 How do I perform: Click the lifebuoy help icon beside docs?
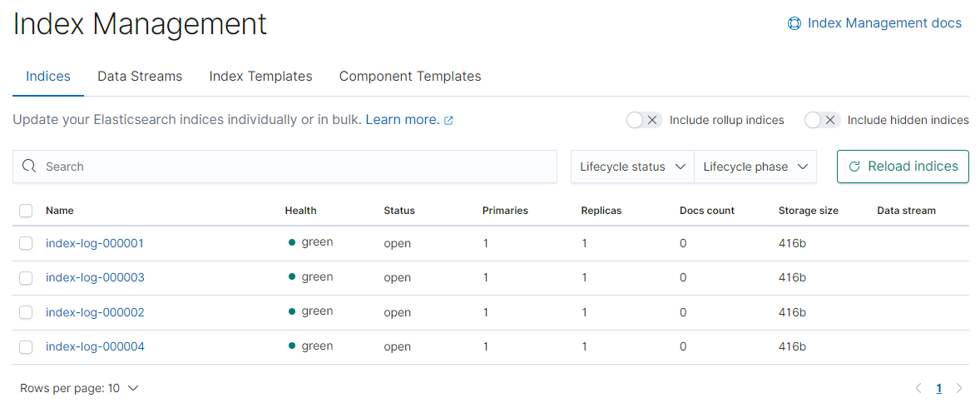[x=794, y=24]
